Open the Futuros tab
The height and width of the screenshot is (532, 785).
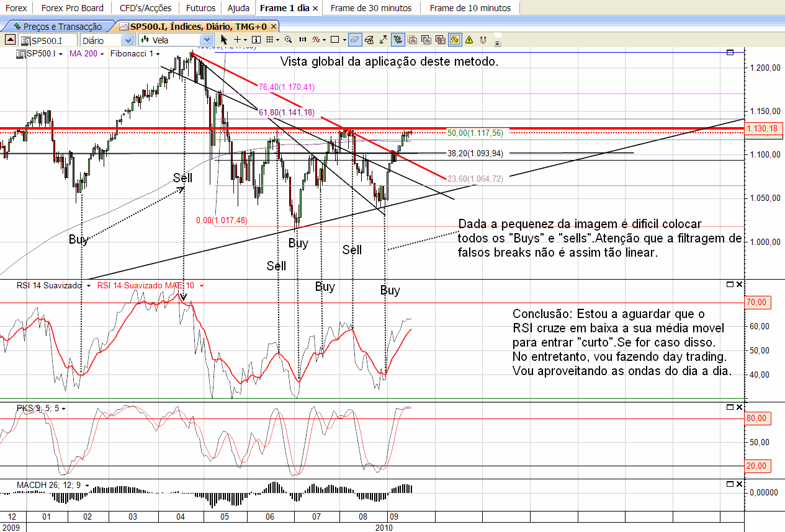pos(200,7)
